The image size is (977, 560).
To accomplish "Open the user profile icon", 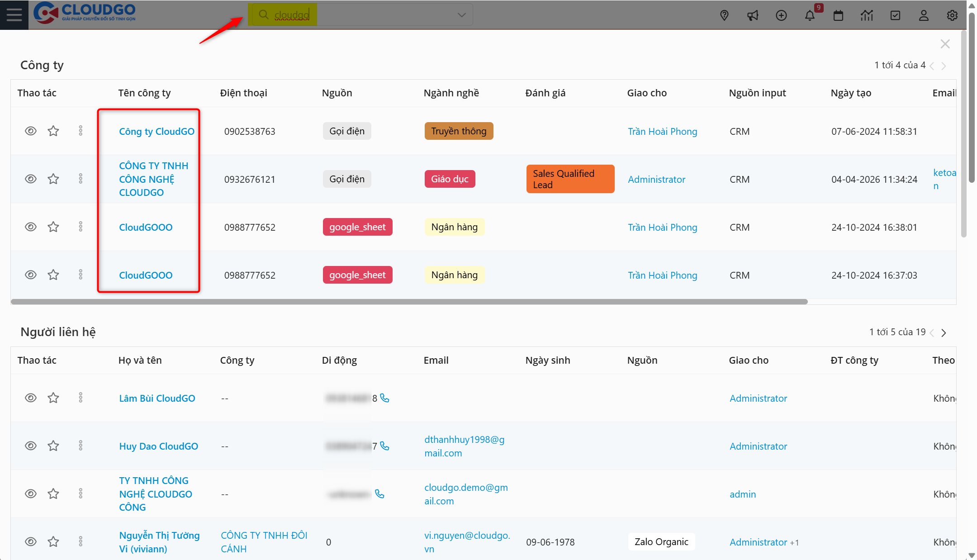I will [924, 15].
